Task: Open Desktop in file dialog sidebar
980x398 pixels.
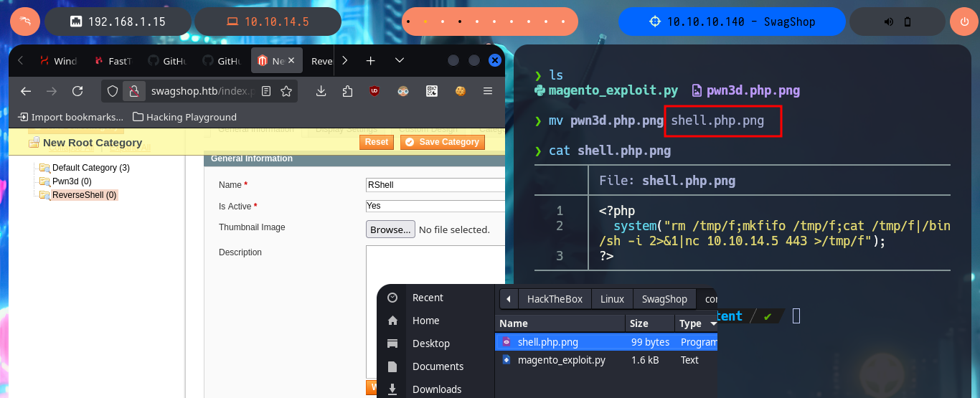Action: click(x=431, y=343)
